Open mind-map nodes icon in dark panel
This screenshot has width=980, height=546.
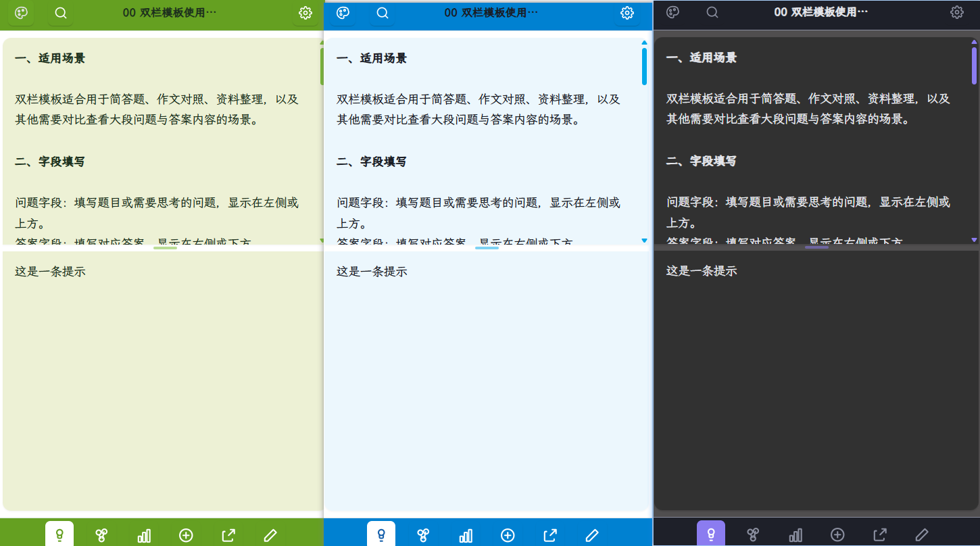(753, 535)
